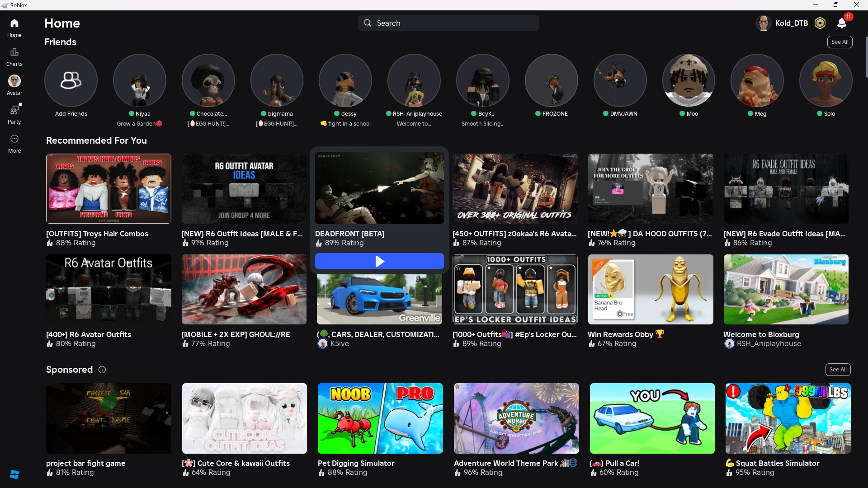Open Ep's Locker Outfit Ideas thumbnail
Screen dimensions: 868x488
point(515,289)
